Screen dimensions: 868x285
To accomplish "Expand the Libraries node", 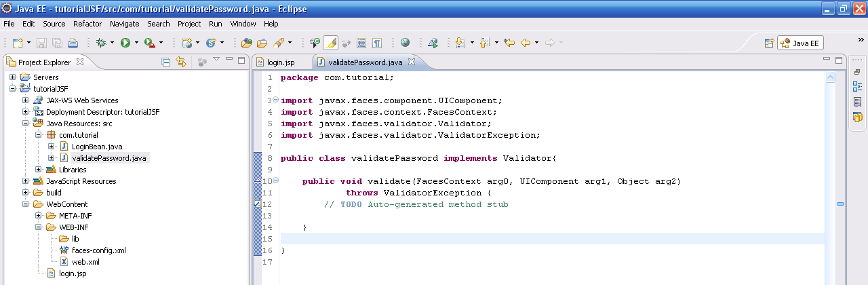I will click(39, 170).
